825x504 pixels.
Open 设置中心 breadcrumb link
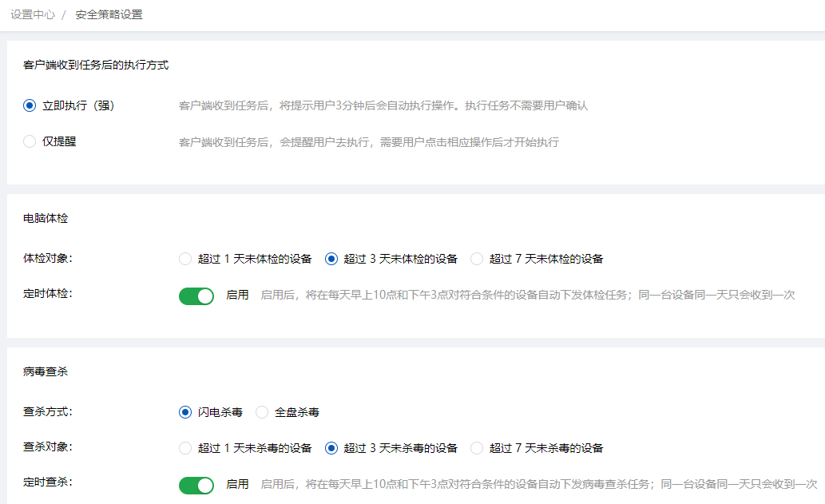pos(33,14)
